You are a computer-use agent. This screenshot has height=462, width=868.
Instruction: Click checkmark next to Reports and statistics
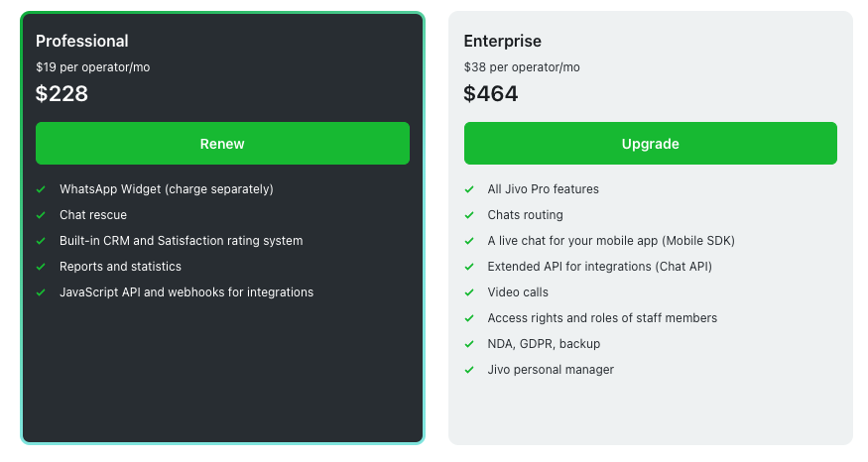coord(41,267)
